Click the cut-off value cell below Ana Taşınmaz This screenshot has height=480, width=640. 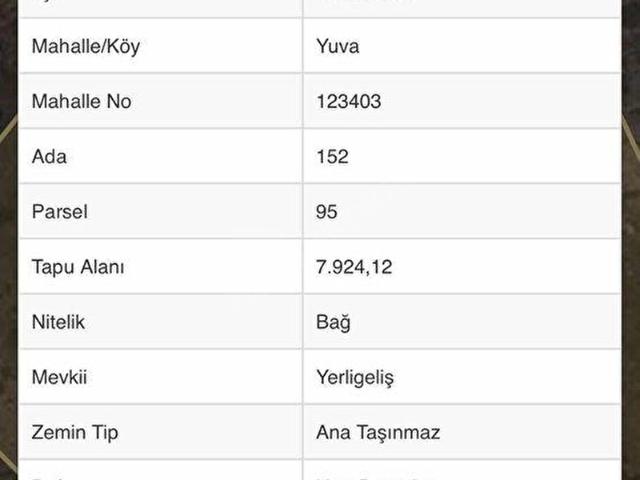(x=460, y=470)
